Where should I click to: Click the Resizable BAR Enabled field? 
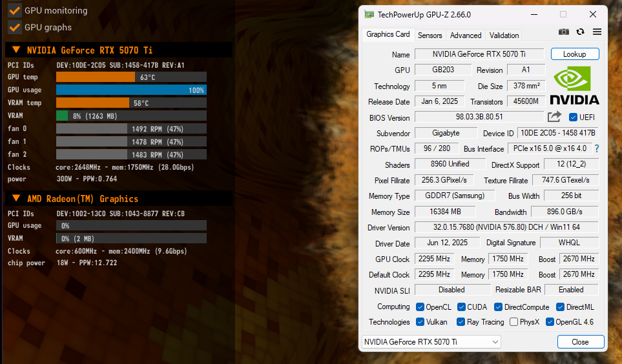[571, 290]
